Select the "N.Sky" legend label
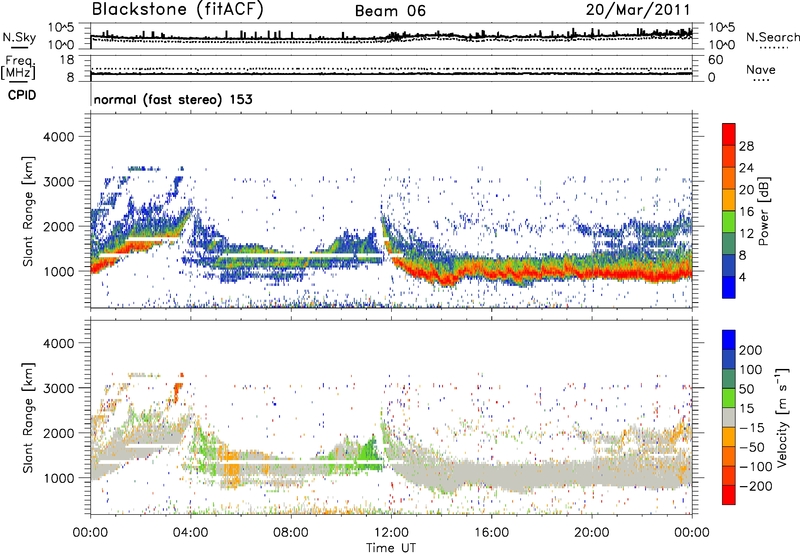 coord(19,37)
